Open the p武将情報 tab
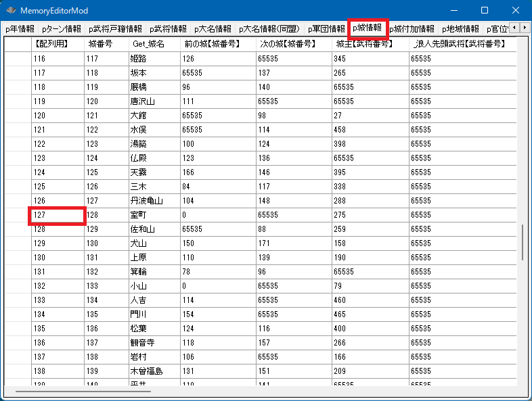This screenshot has width=532, height=401. point(168,29)
